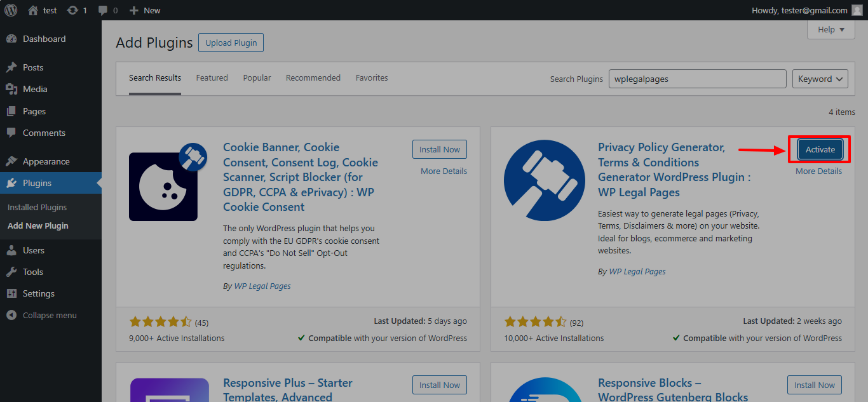Click the Comments sidebar icon
Image resolution: width=868 pixels, height=402 pixels.
[x=11, y=133]
